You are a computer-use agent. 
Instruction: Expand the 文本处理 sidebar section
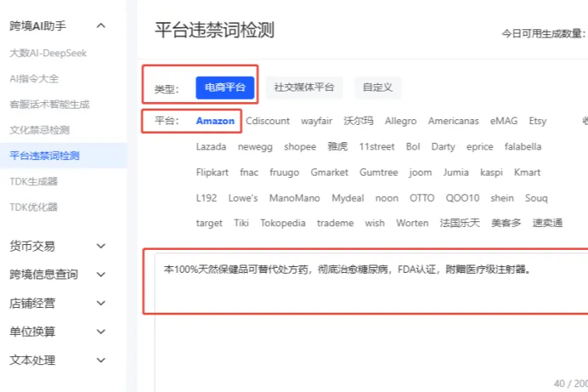coord(101,360)
